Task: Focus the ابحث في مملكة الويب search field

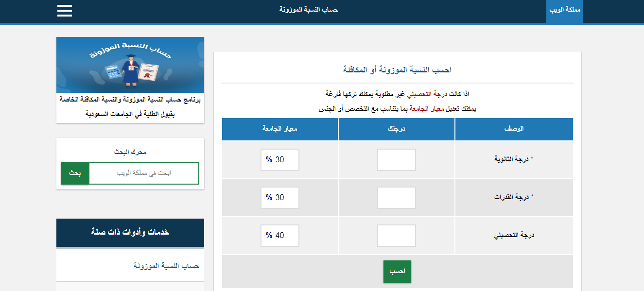Action: 144,173
